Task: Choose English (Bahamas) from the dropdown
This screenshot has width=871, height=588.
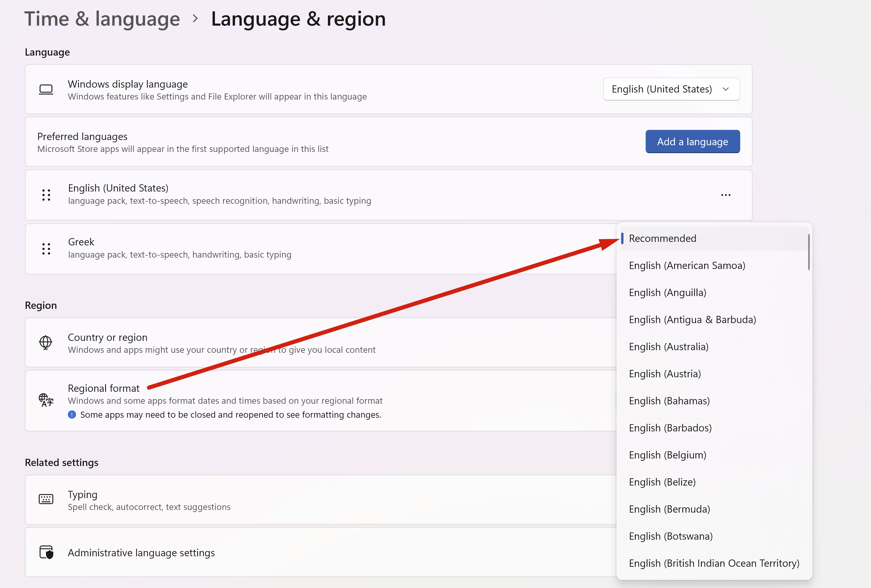Action: [x=669, y=401]
